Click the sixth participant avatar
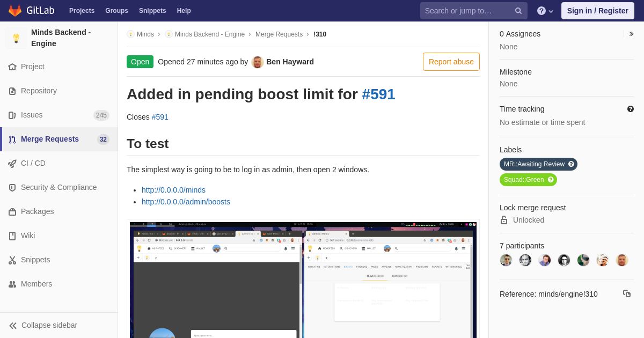The width and height of the screenshot is (644, 338). [x=603, y=260]
